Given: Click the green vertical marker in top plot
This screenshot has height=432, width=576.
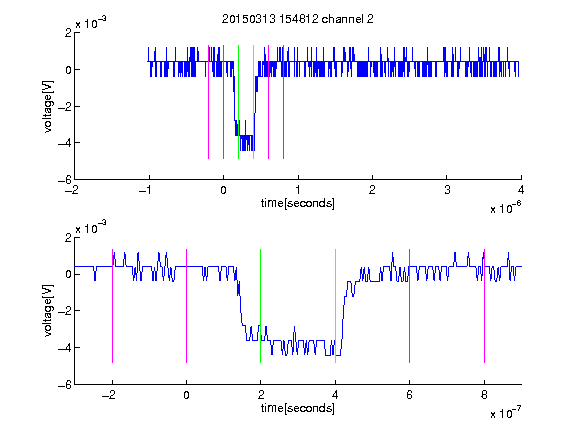Looking at the screenshot, I should 238,102.
